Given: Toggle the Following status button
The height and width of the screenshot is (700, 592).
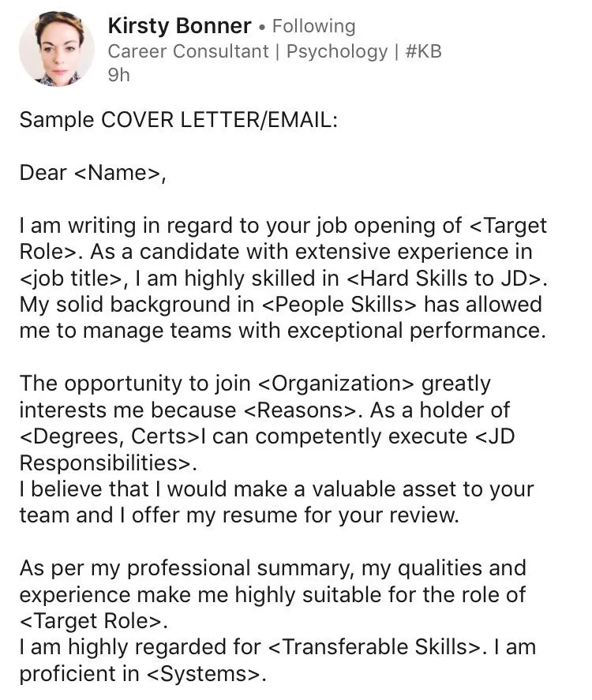Looking at the screenshot, I should 313,26.
